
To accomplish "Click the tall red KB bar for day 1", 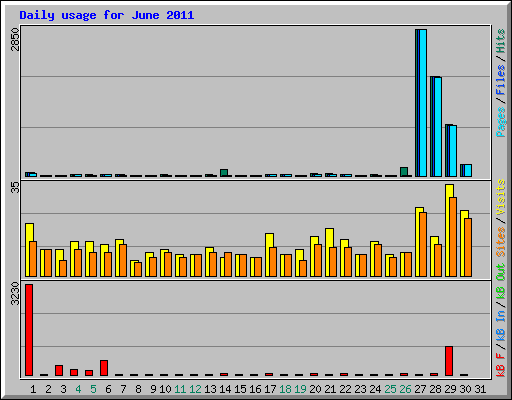I will (x=29, y=330).
